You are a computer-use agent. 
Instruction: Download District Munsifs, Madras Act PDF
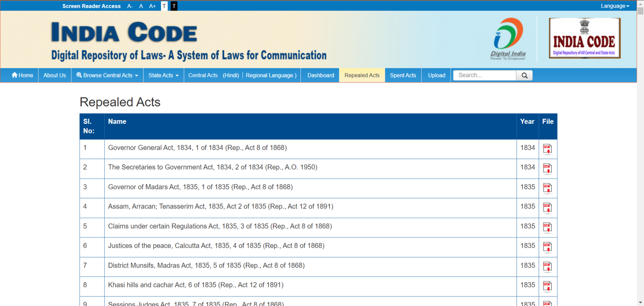pyautogui.click(x=547, y=267)
